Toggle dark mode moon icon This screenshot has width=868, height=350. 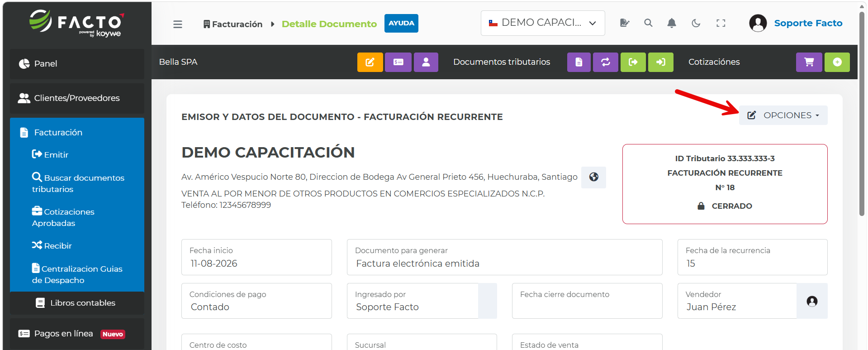tap(696, 23)
